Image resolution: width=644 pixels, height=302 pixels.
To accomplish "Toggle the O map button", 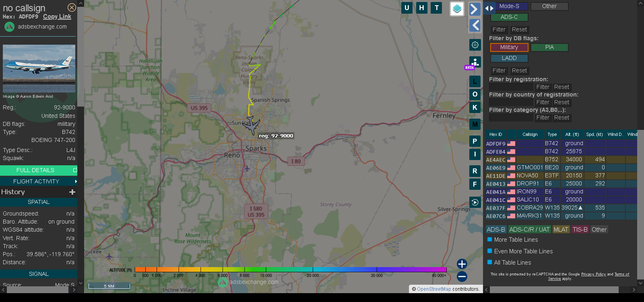I will pos(475,95).
